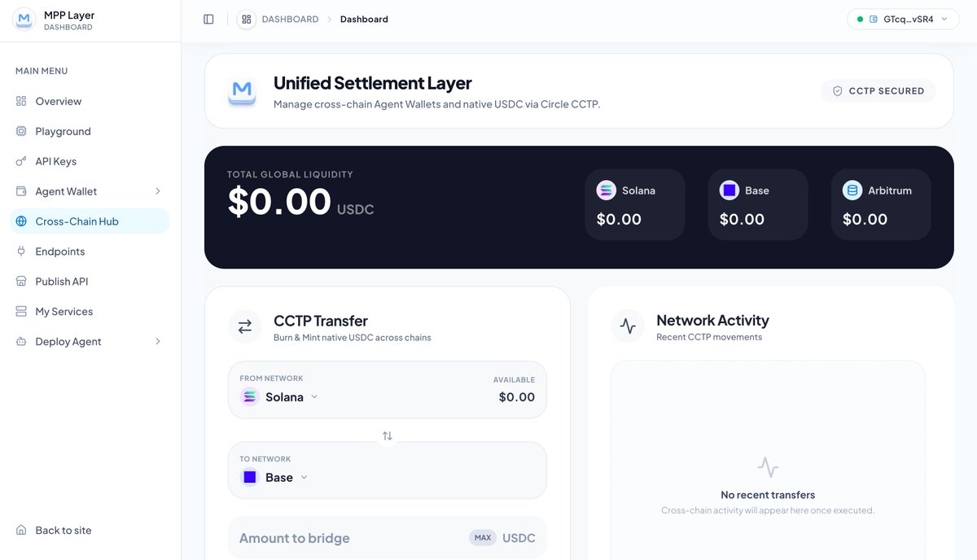This screenshot has width=977, height=560.
Task: Click the API Keys key icon
Action: pos(21,161)
